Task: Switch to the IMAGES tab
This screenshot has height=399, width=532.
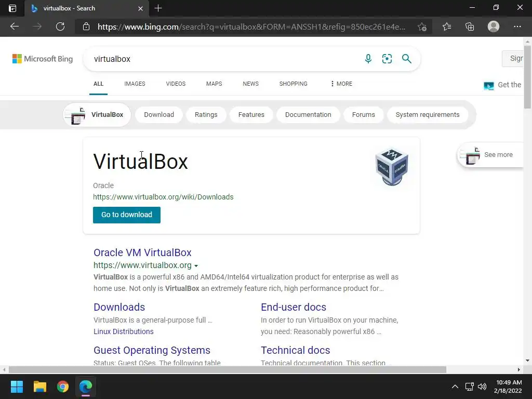Action: tap(135, 84)
